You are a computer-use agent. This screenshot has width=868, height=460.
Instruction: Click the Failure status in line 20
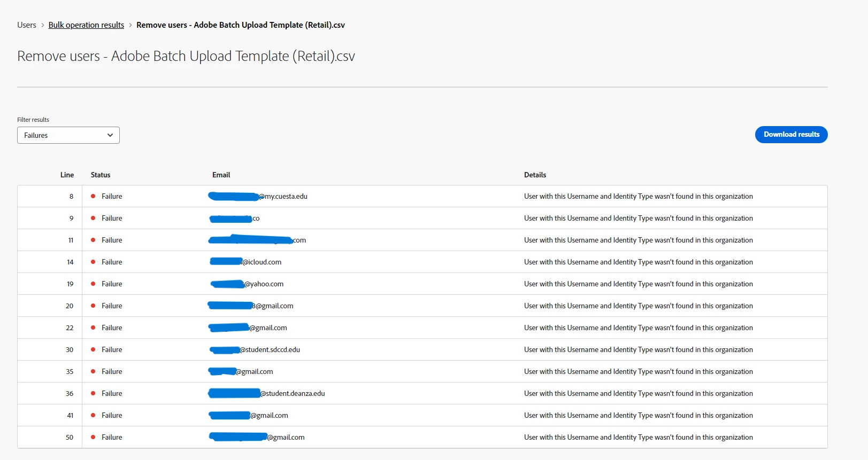point(112,306)
